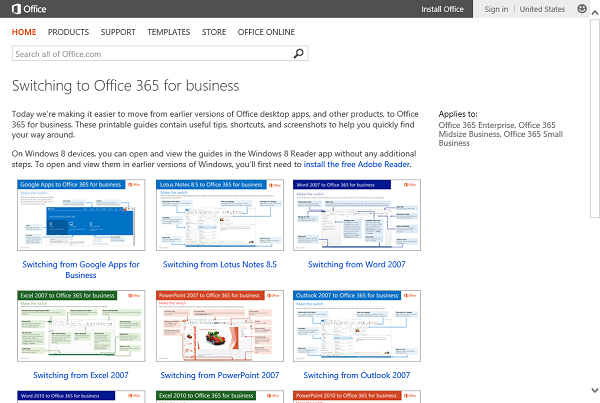The height and width of the screenshot is (403, 600).
Task: Click the scrollbar up arrow
Action: point(594,25)
